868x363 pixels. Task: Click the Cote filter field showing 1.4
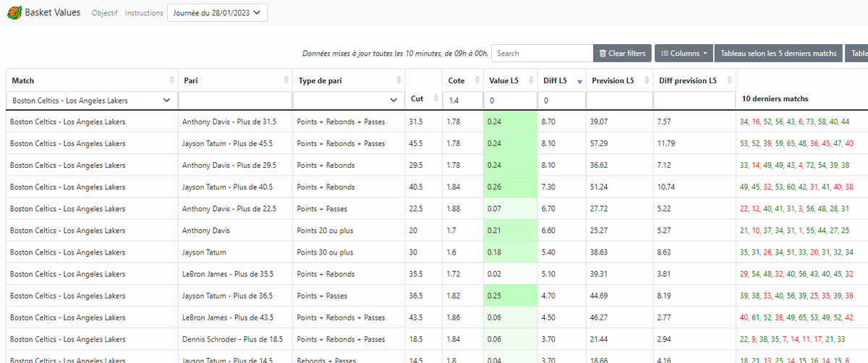click(462, 100)
